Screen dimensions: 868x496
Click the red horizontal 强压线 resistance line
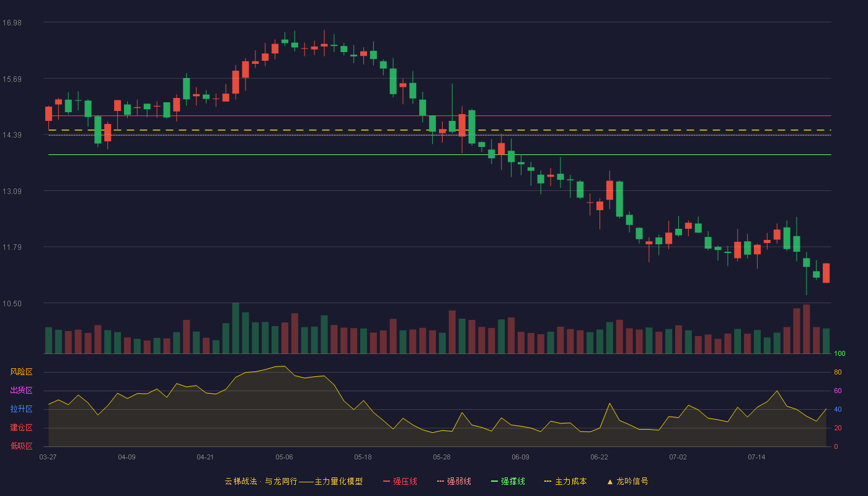click(440, 116)
